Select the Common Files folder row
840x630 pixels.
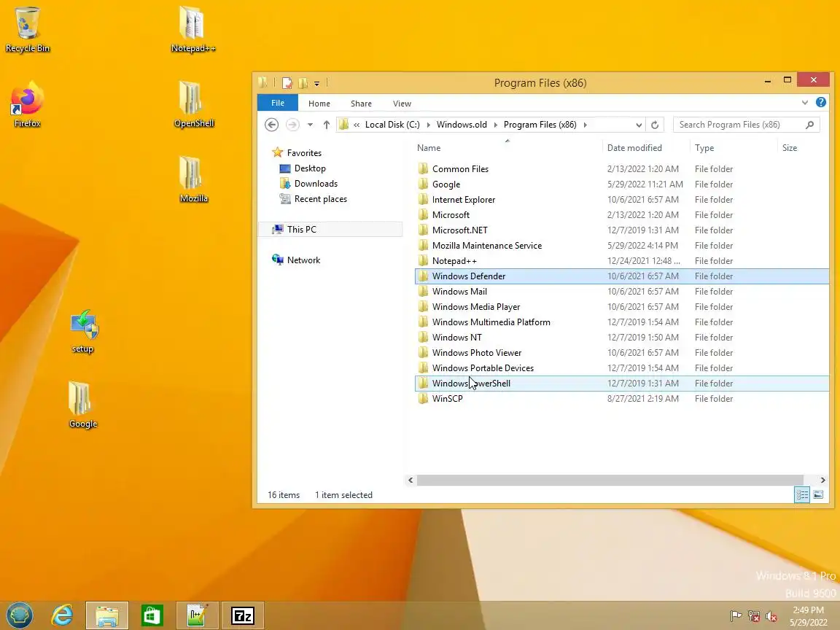pos(621,168)
